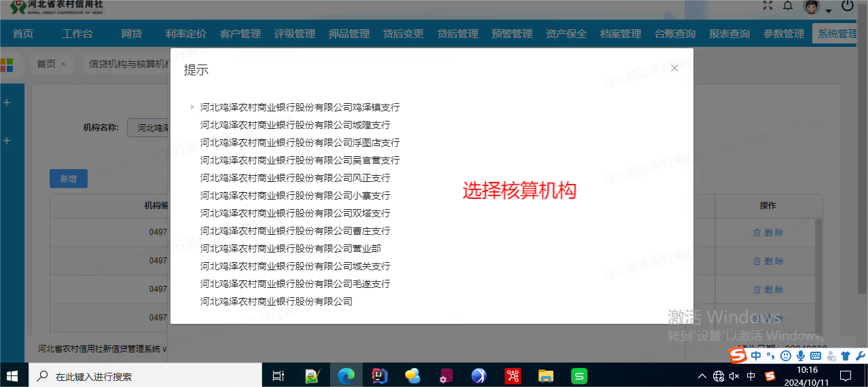The width and height of the screenshot is (868, 387).
Task: Open the 客户管理 menu
Action: click(x=240, y=34)
